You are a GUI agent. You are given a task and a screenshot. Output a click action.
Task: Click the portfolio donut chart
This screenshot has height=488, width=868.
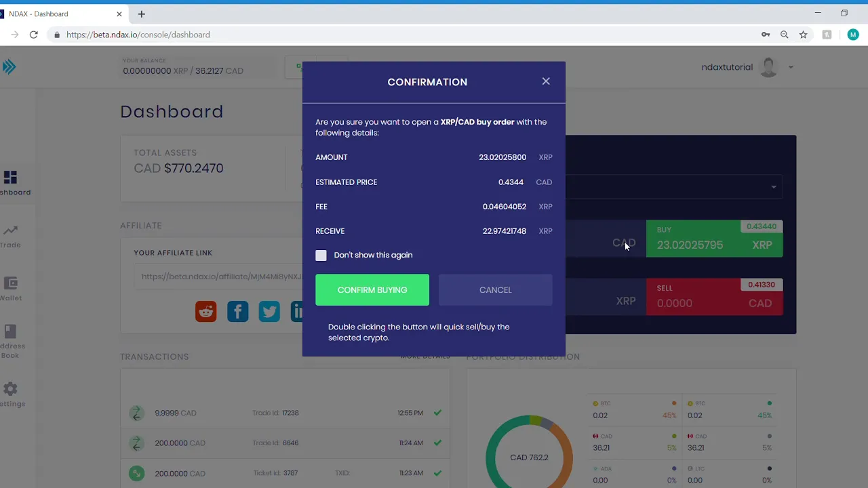pos(529,452)
